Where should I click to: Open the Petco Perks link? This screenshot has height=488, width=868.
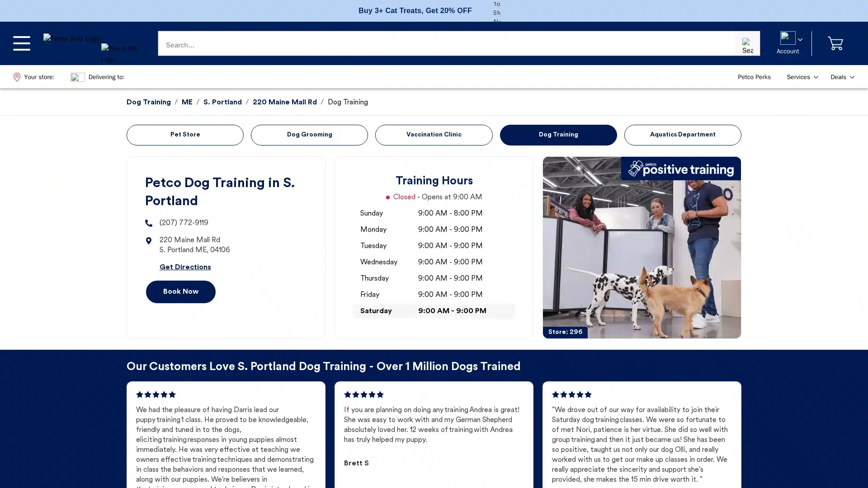coord(754,77)
